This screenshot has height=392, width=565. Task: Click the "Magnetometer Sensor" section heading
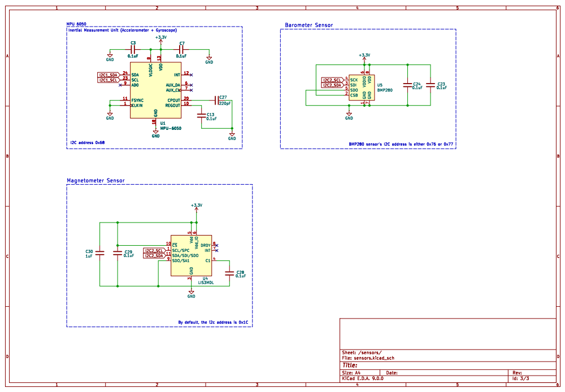pyautogui.click(x=95, y=181)
